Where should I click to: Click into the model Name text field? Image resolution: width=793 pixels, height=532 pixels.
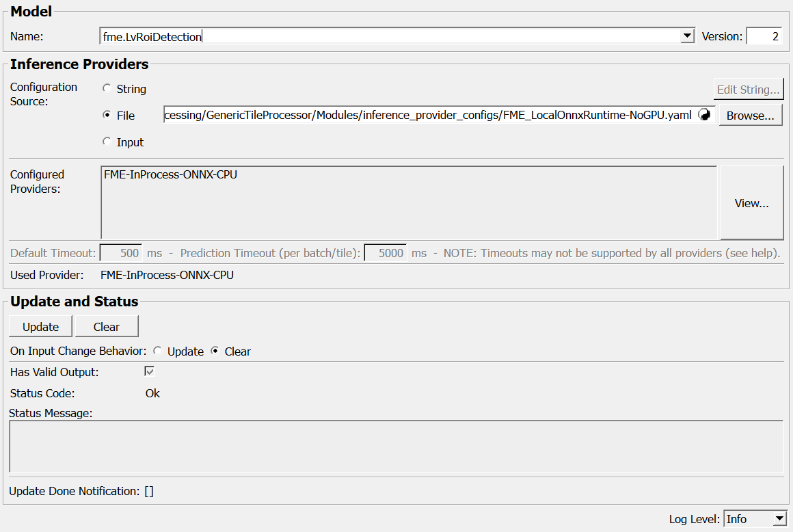click(390, 37)
